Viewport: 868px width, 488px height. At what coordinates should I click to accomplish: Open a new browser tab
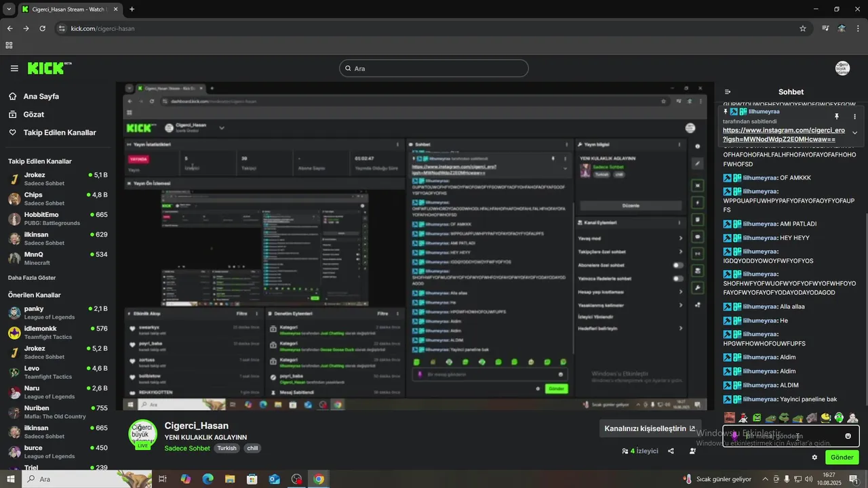point(132,9)
